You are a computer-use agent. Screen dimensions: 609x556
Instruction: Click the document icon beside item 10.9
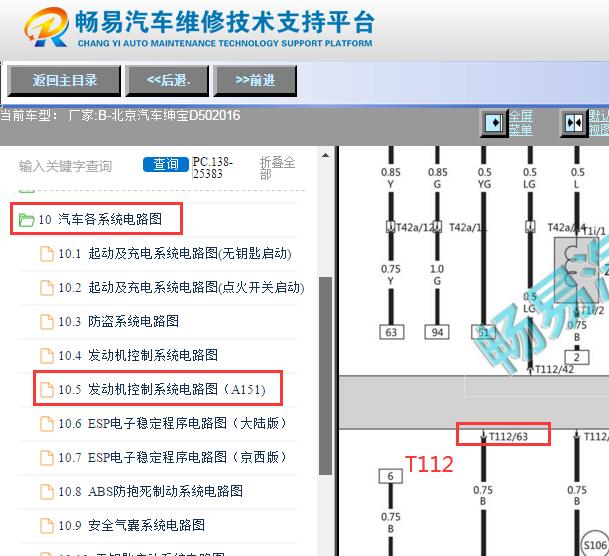[47, 526]
